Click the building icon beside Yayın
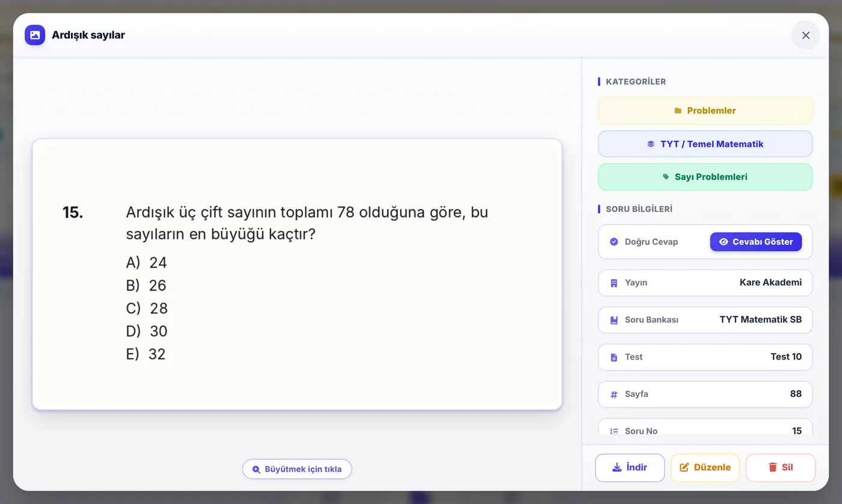The image size is (842, 504). click(614, 283)
